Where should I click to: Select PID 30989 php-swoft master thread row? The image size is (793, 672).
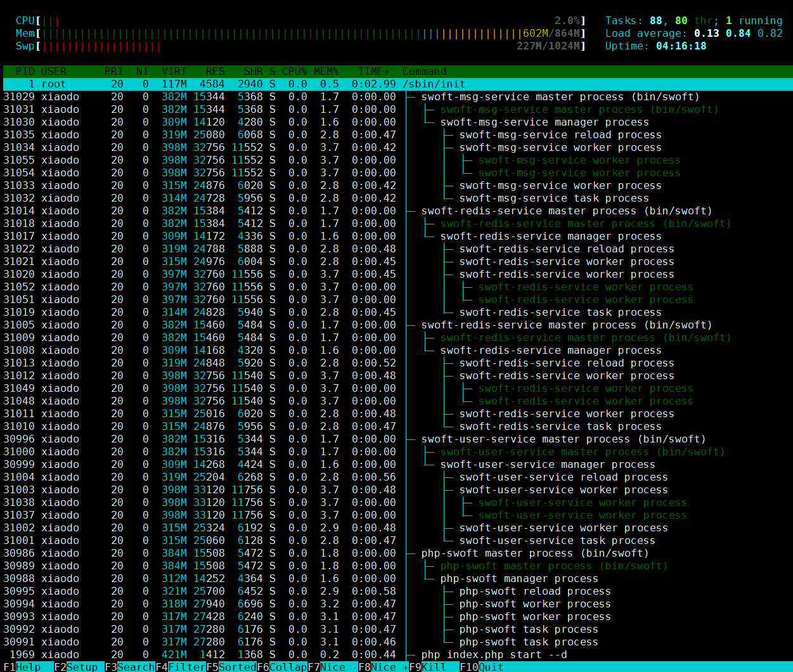click(397, 565)
